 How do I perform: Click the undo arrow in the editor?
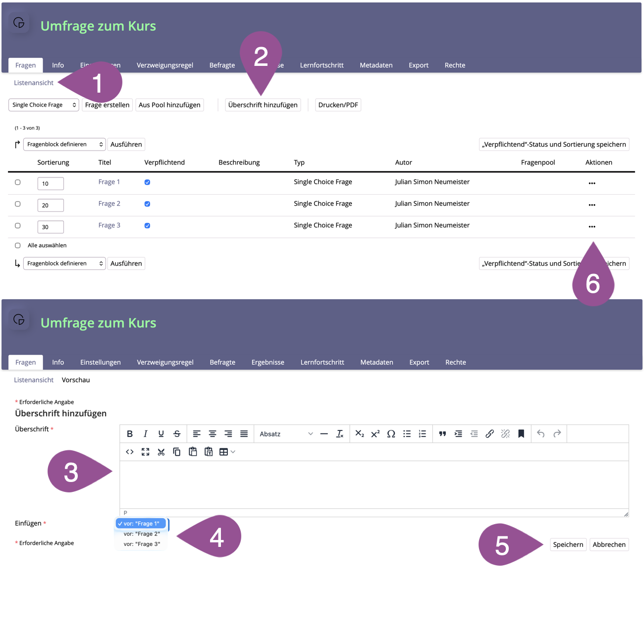point(541,434)
